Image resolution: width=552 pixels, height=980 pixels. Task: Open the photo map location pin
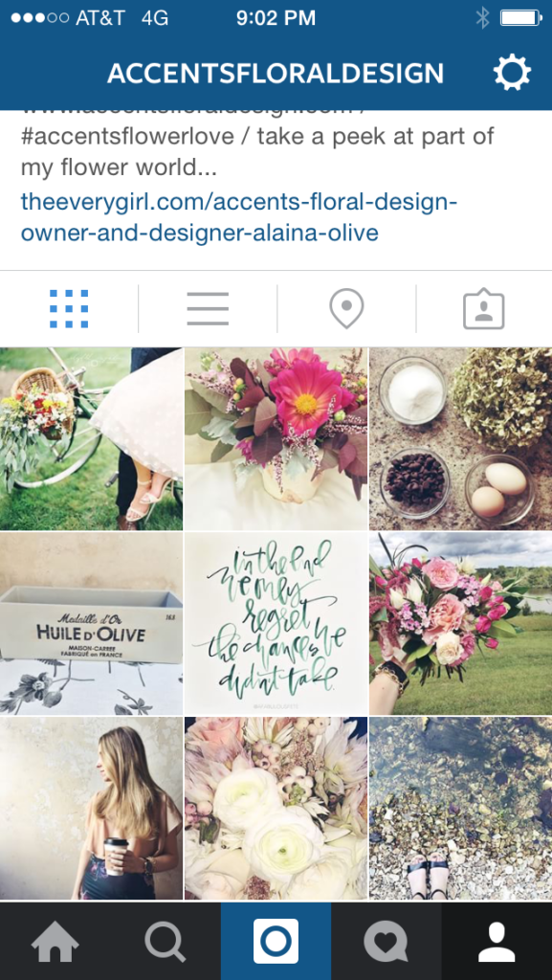(x=346, y=309)
